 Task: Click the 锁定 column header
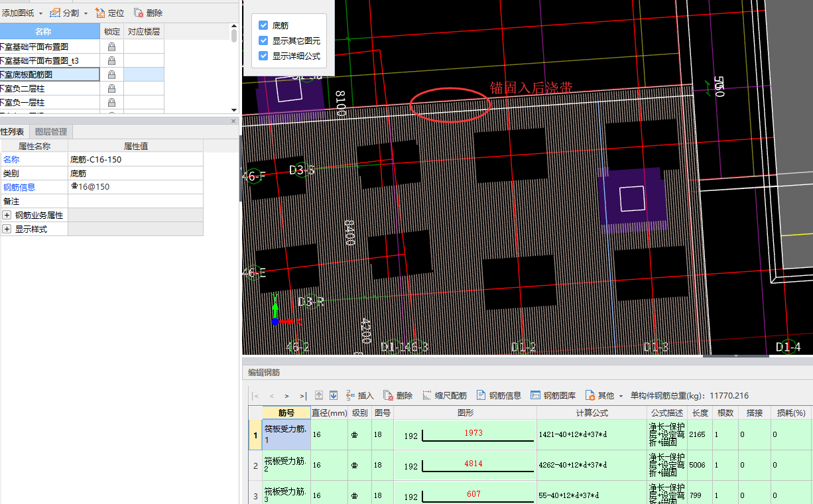pos(111,32)
